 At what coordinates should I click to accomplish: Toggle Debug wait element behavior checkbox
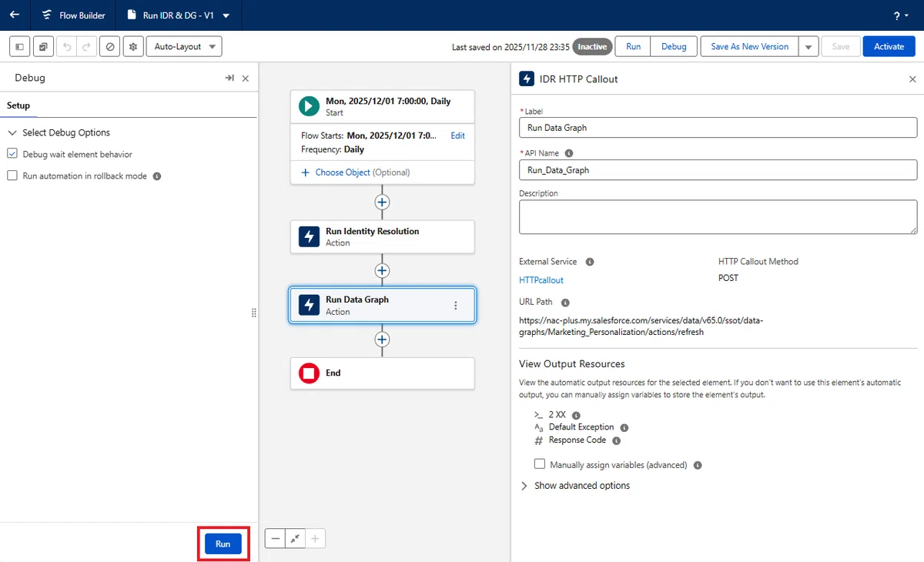pos(12,154)
